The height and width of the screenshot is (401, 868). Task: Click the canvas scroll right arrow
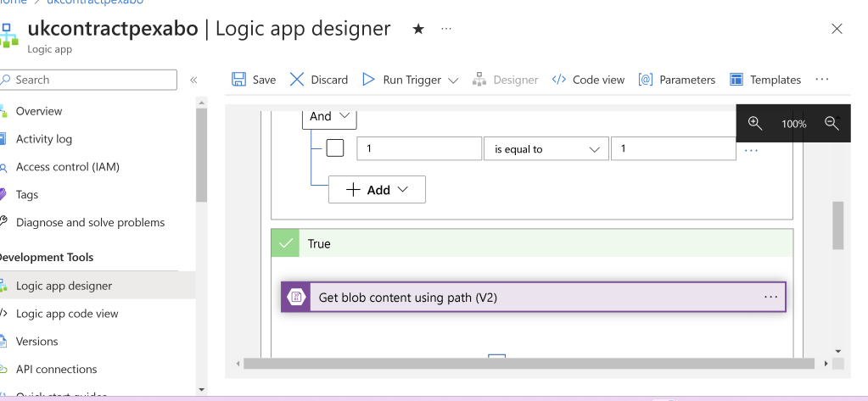pyautogui.click(x=826, y=364)
